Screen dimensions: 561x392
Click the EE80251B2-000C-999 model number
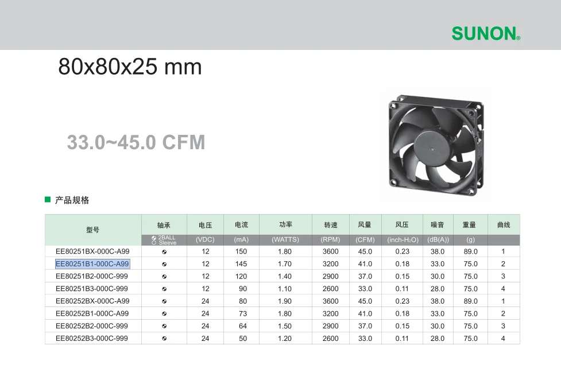click(92, 277)
